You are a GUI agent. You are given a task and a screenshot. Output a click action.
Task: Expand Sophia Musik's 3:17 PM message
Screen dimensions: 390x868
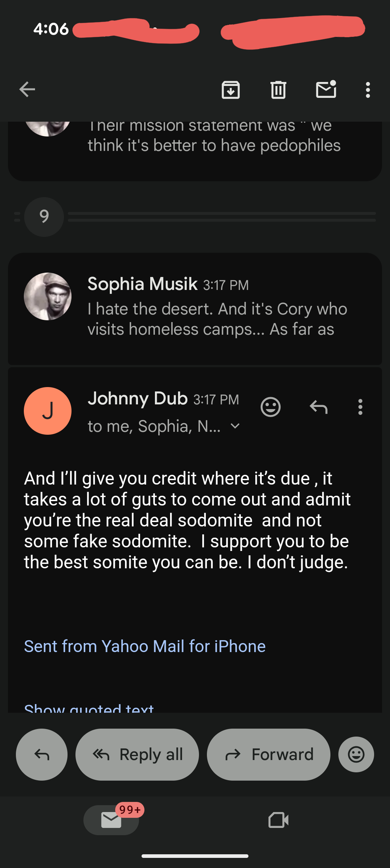click(195, 309)
